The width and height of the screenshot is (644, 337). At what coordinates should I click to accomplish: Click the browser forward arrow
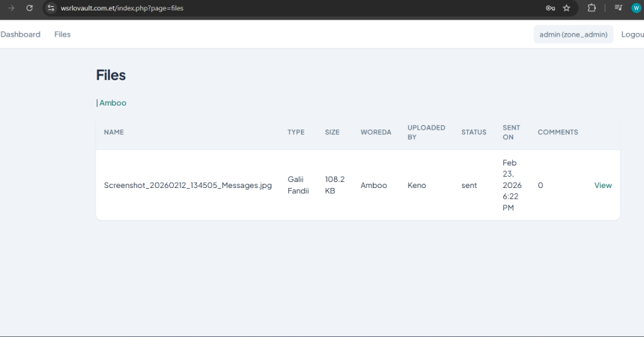(x=11, y=8)
